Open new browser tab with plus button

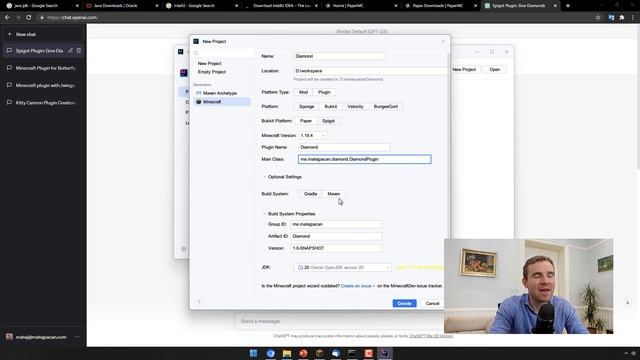568,6
